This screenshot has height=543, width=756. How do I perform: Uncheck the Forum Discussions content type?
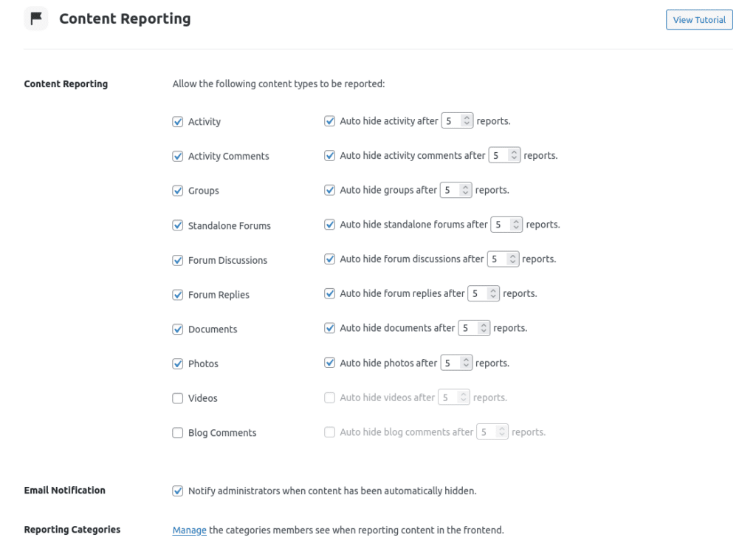[x=177, y=260]
